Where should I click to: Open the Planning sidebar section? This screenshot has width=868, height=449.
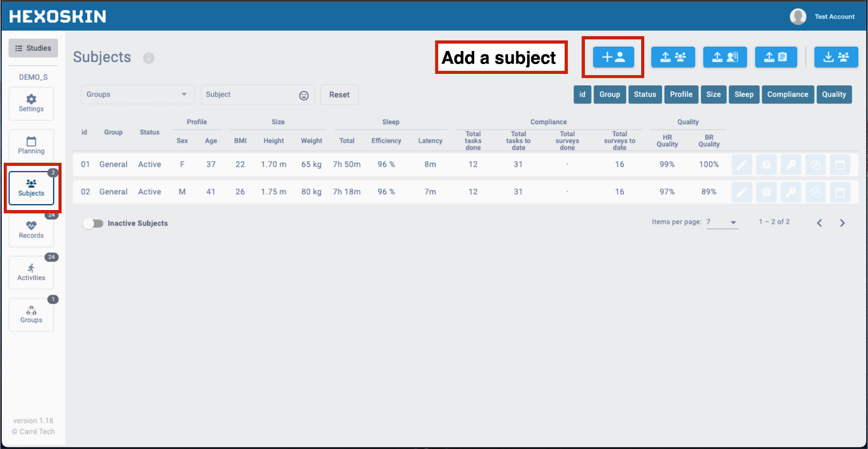tap(31, 145)
